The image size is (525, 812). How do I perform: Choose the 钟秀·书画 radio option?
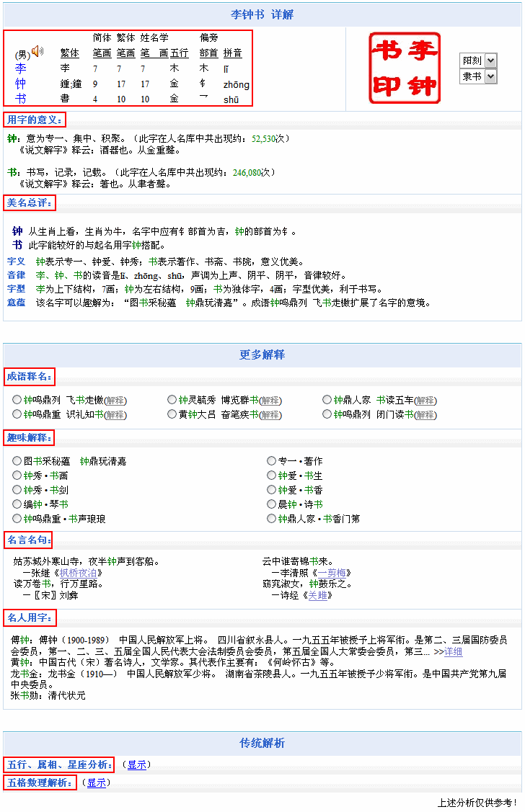[17, 476]
